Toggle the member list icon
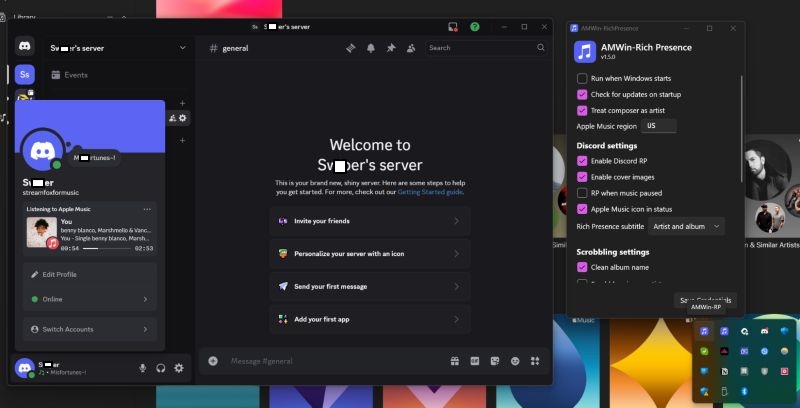 411,48
